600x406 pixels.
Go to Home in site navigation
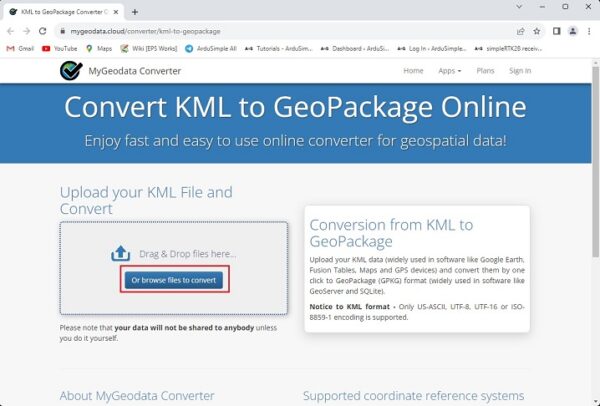click(413, 71)
